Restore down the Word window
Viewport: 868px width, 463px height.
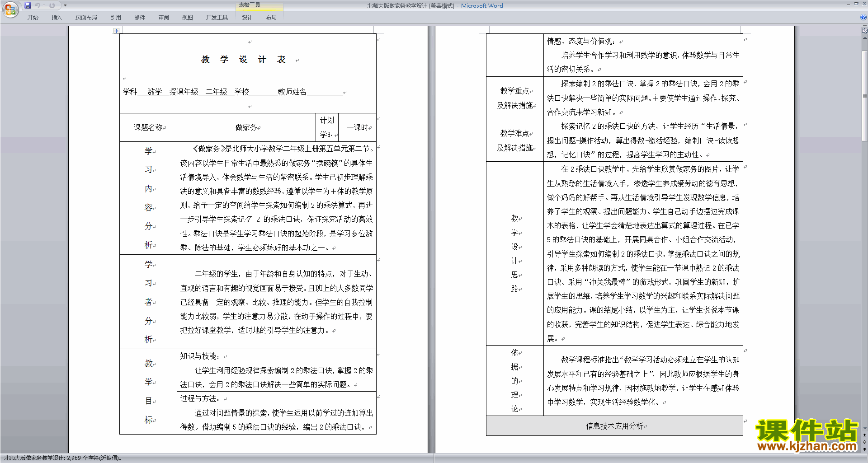click(856, 4)
